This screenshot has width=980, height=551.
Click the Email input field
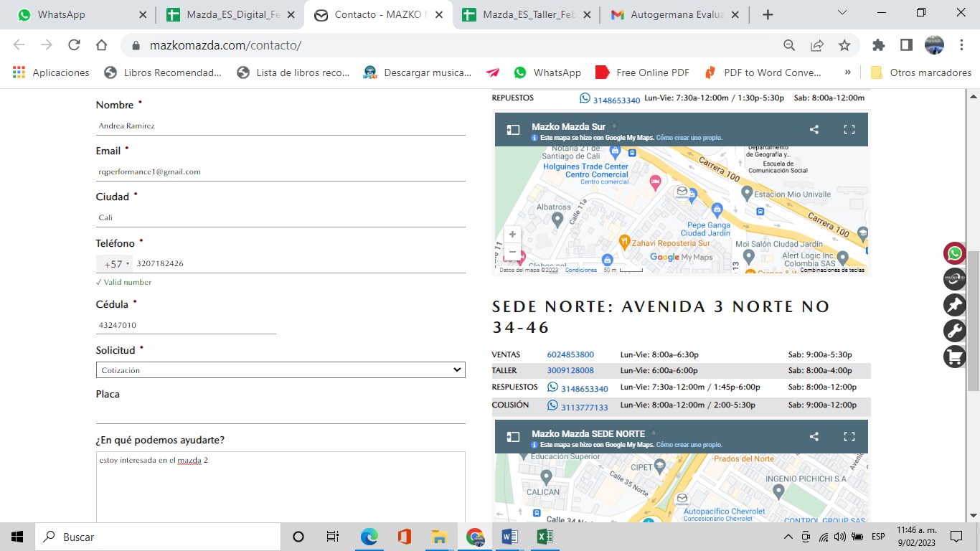[x=281, y=171]
